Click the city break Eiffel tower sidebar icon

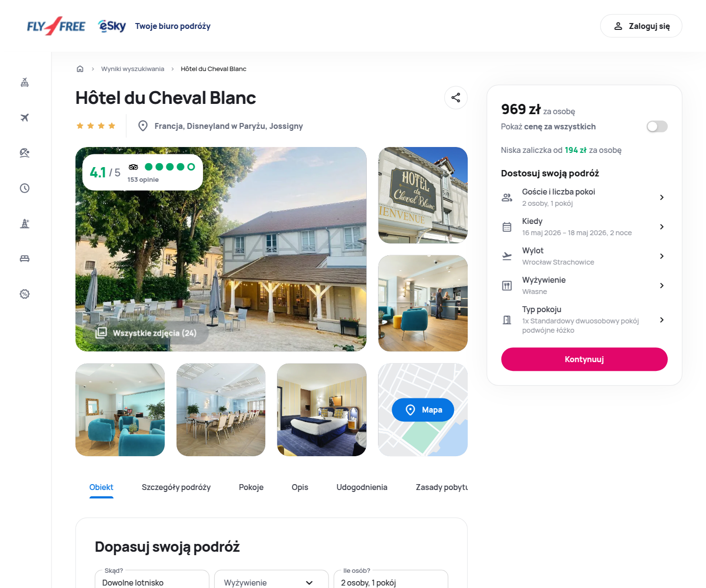(x=25, y=223)
